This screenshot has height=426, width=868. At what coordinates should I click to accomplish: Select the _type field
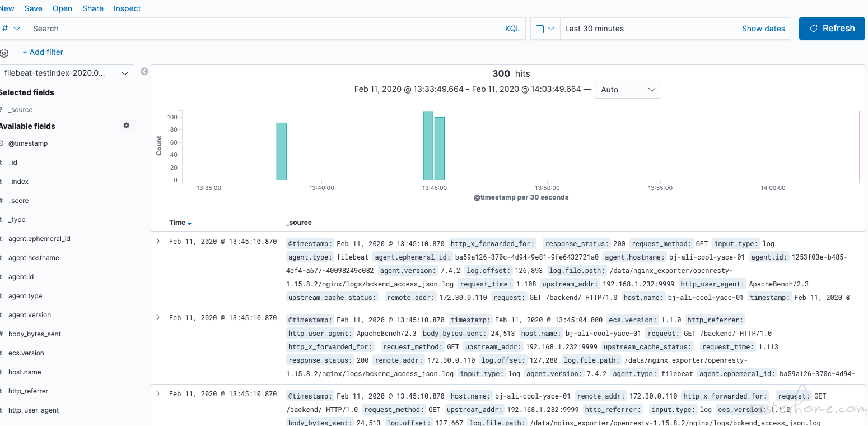(x=17, y=220)
